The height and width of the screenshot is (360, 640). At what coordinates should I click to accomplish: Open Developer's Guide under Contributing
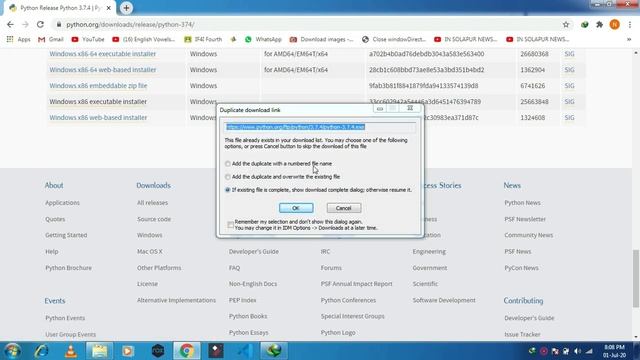[529, 318]
